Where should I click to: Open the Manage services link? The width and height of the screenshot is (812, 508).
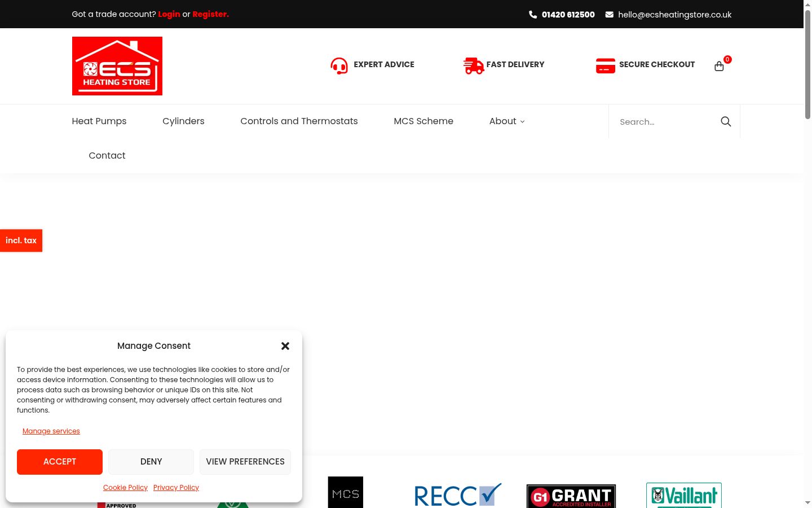tap(51, 431)
